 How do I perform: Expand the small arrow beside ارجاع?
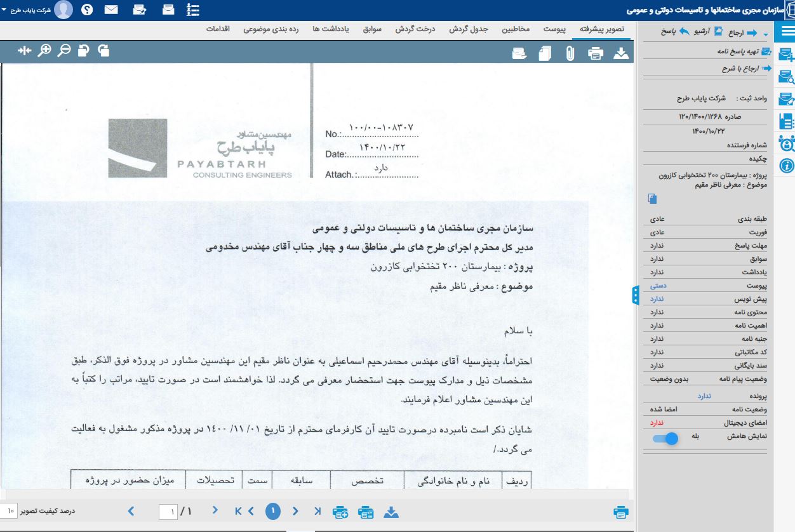[765, 34]
